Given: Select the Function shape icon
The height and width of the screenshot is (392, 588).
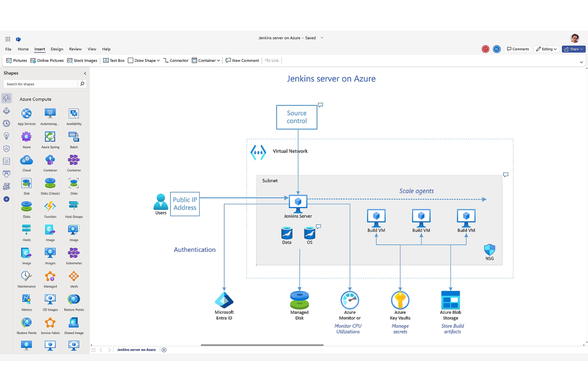Looking at the screenshot, I should pos(50,207).
